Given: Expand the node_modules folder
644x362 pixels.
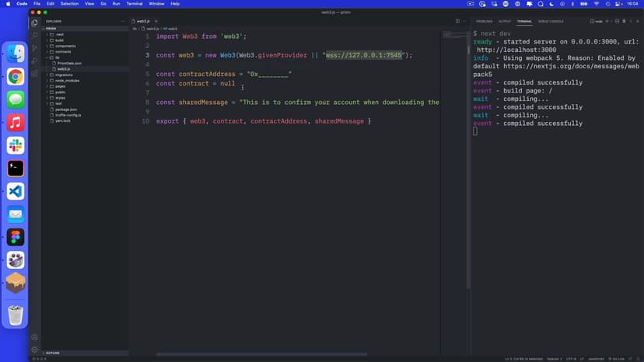Looking at the screenshot, I should click(67, 81).
